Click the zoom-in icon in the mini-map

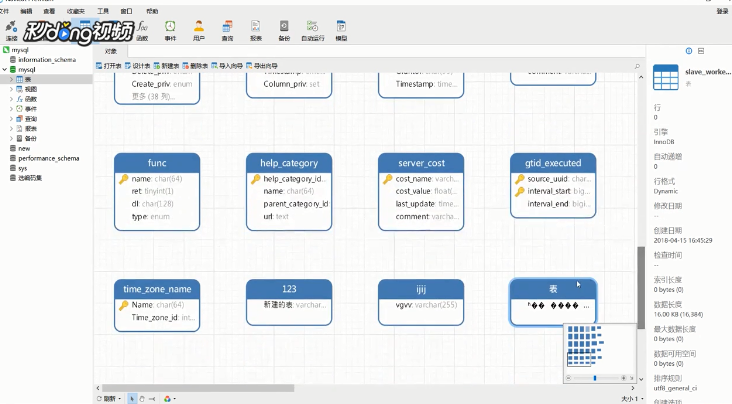(x=623, y=378)
